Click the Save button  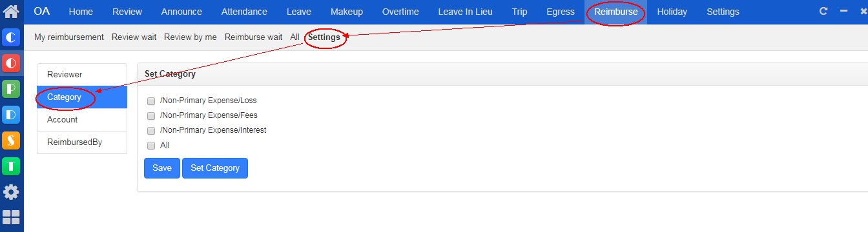point(162,168)
